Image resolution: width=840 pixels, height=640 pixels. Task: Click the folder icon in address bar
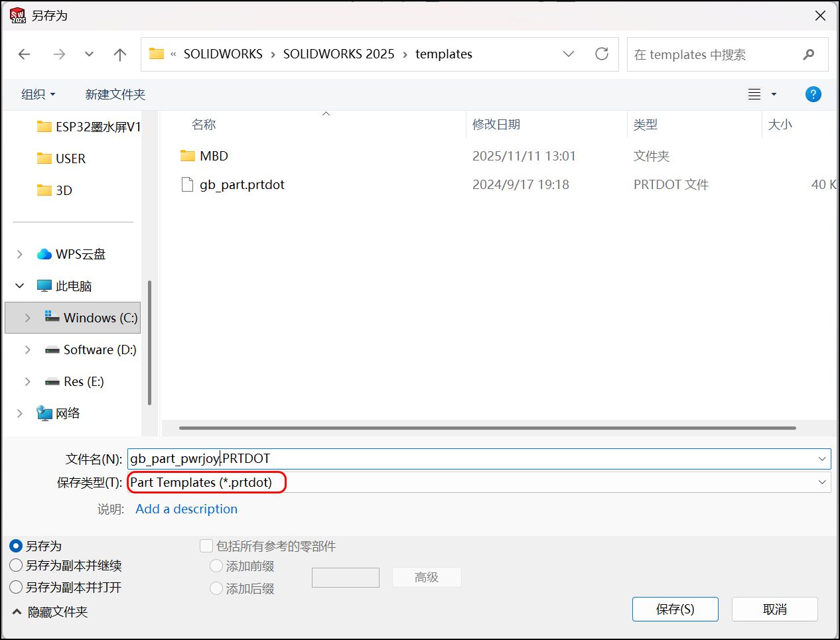point(157,54)
